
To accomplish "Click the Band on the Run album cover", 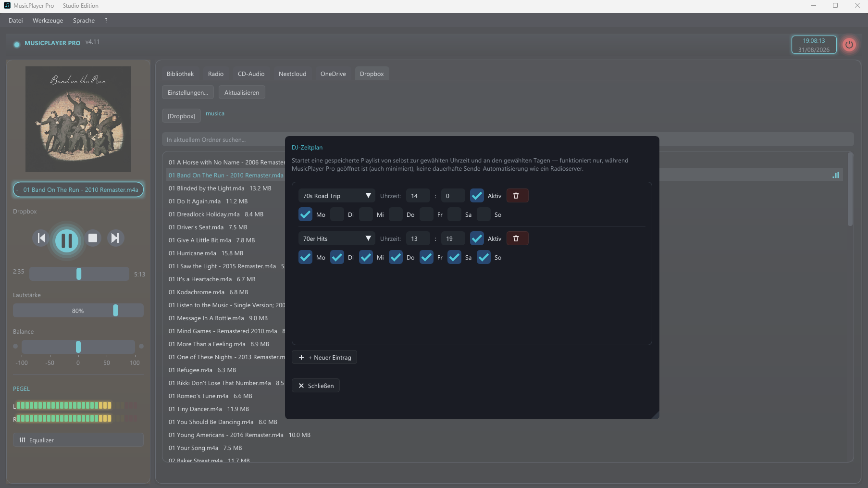I will (78, 119).
